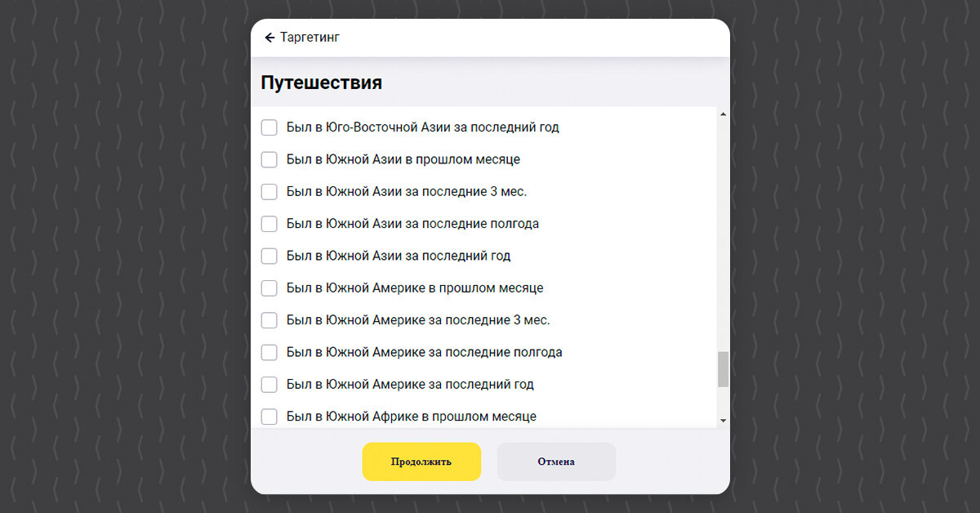Tick 'Был в Южной Азии в прошлом месяце'
This screenshot has width=980, height=513.
click(x=269, y=159)
